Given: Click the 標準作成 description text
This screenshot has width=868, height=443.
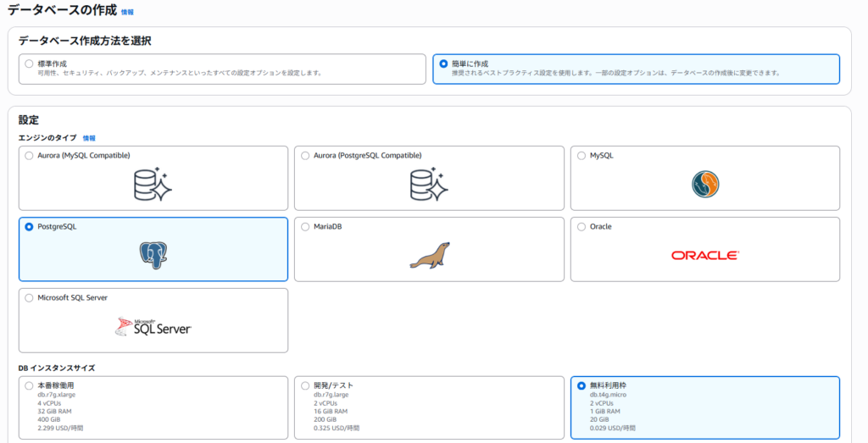Looking at the screenshot, I should point(180,73).
